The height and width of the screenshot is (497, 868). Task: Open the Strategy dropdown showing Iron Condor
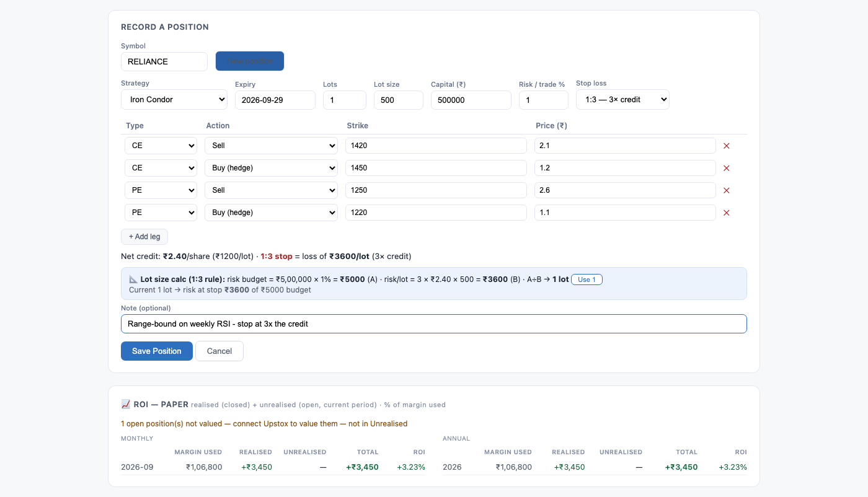[x=174, y=100]
